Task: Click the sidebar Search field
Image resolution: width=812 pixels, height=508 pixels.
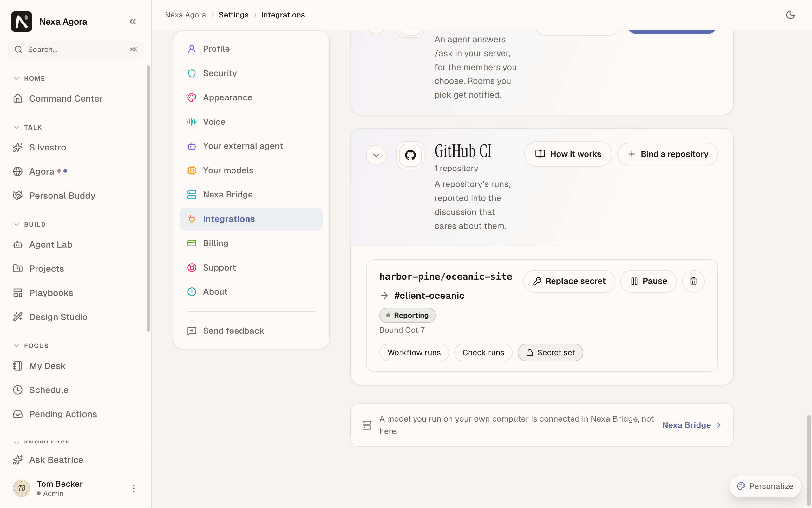Action: 76,50
